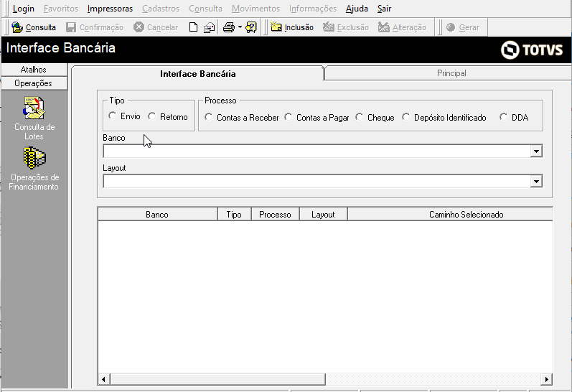Click the Processo column header
Viewport: 572px width, 392px height.
click(275, 215)
